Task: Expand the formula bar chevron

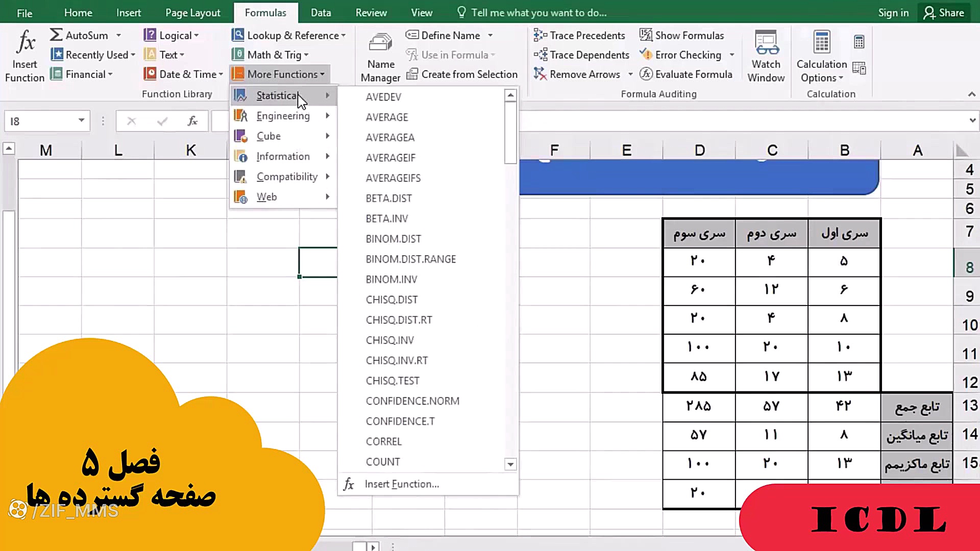Action: pos(972,120)
